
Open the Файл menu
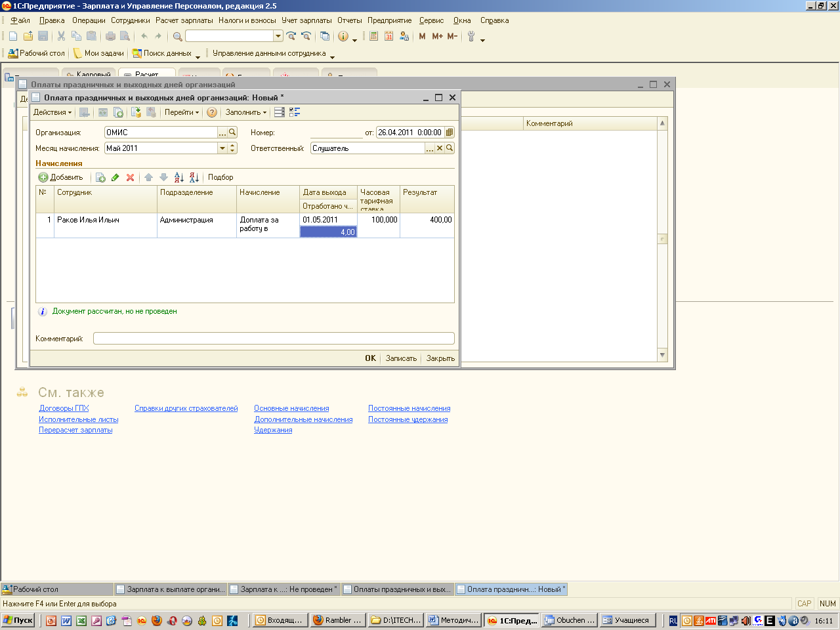[x=20, y=20]
